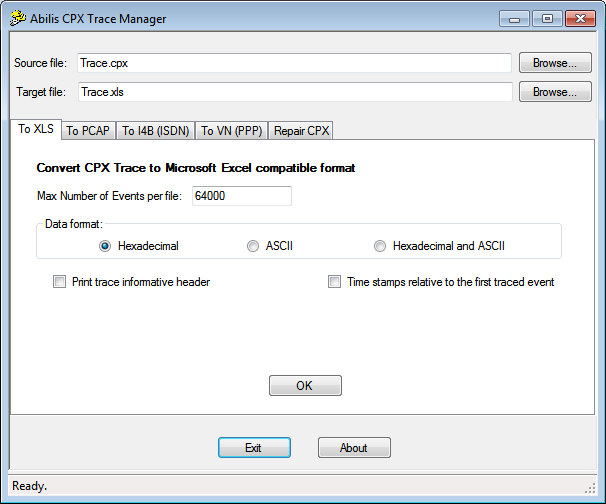Screen dimensions: 606x504
Task: Select the Repair CPX tab
Action: click(x=300, y=131)
